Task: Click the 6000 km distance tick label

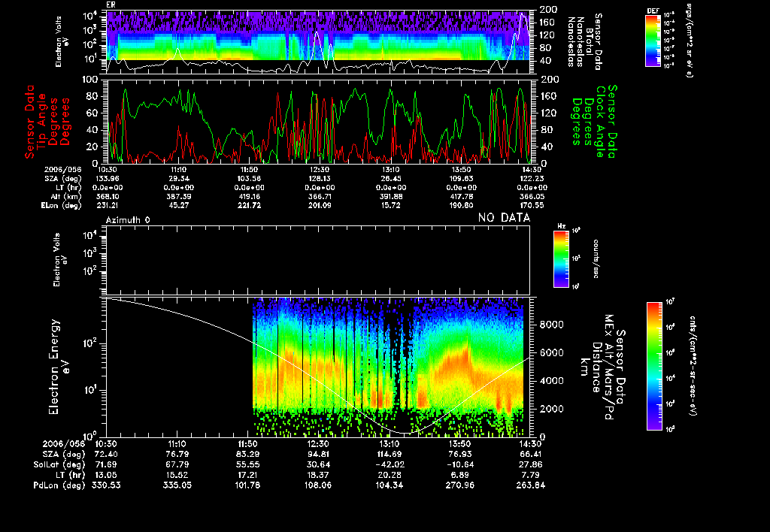Action: click(551, 352)
